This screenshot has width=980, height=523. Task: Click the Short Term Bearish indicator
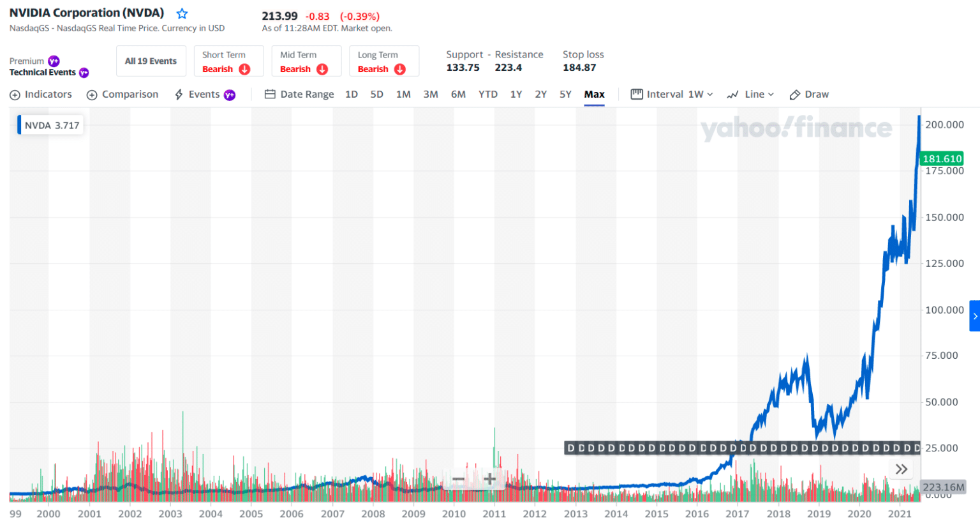click(228, 61)
